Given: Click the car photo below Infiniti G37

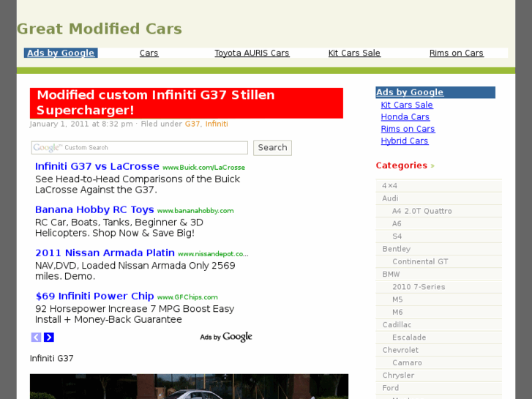Looking at the screenshot, I should 189,387.
